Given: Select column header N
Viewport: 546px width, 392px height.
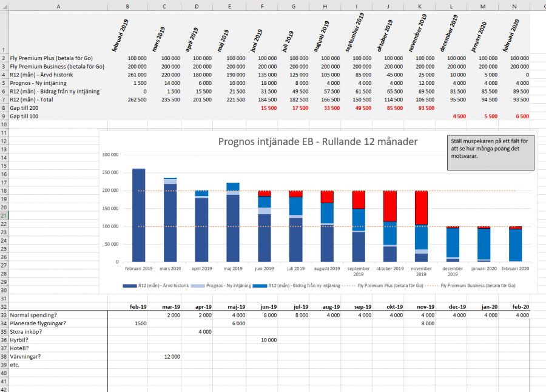Looking at the screenshot, I should point(514,6).
